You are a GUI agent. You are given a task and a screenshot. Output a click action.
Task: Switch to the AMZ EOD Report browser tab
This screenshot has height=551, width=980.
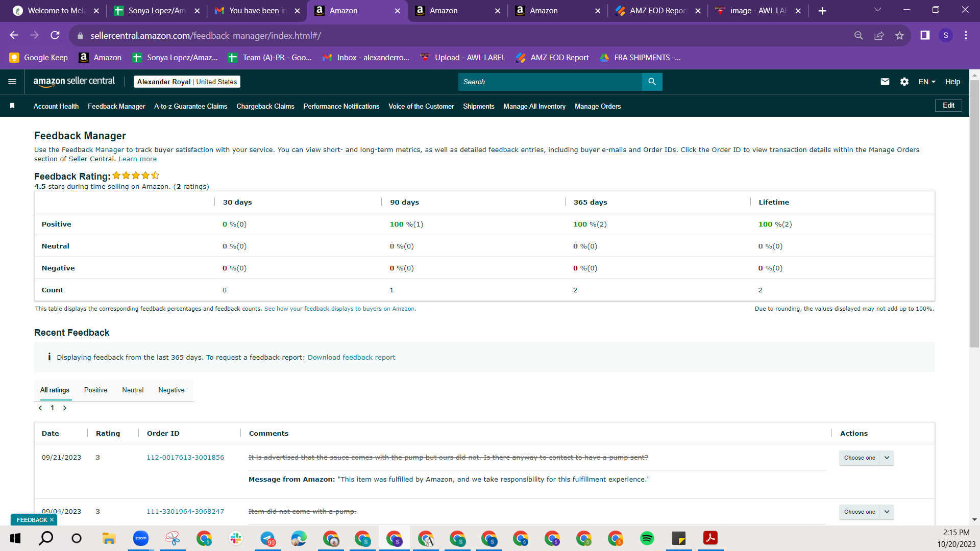pos(658,11)
